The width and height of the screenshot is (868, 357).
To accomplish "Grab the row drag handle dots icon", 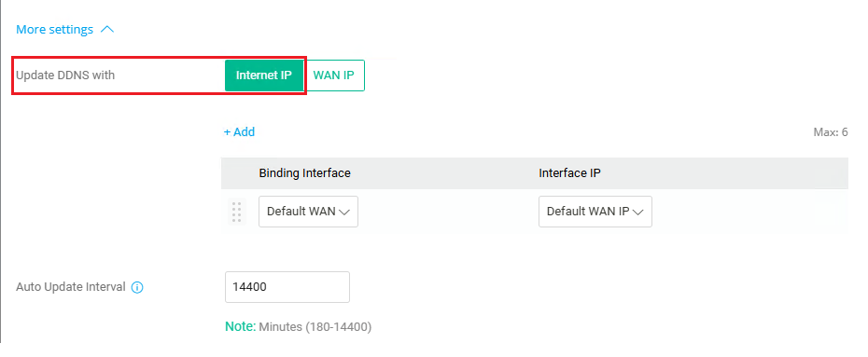I will [x=236, y=212].
